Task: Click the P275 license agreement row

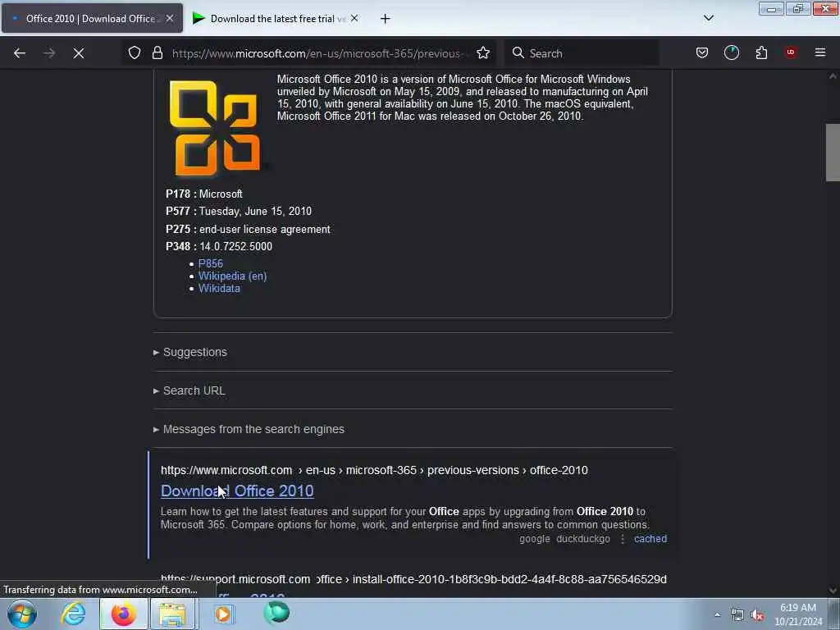Action: tap(248, 230)
